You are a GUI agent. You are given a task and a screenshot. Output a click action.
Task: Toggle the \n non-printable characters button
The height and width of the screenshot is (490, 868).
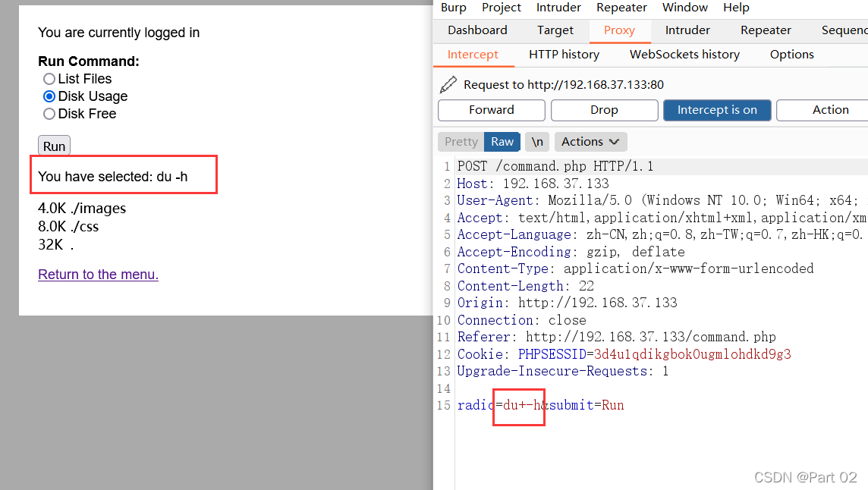(537, 142)
